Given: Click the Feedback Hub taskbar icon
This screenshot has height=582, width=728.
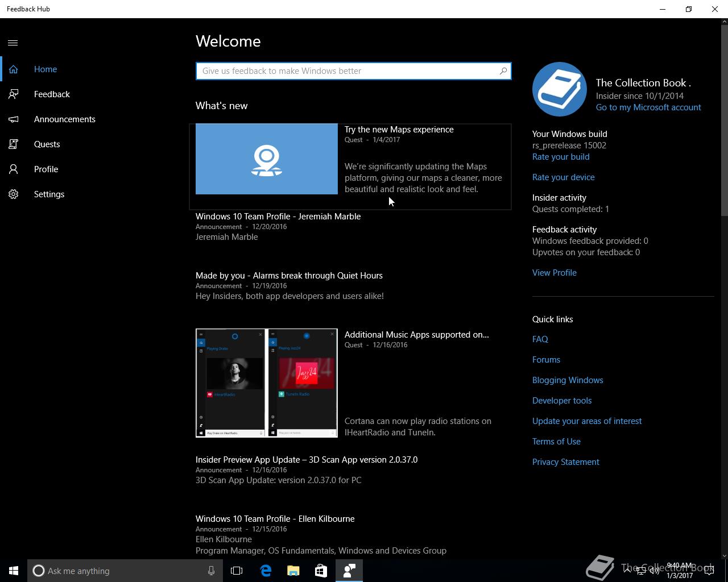Looking at the screenshot, I should (349, 571).
